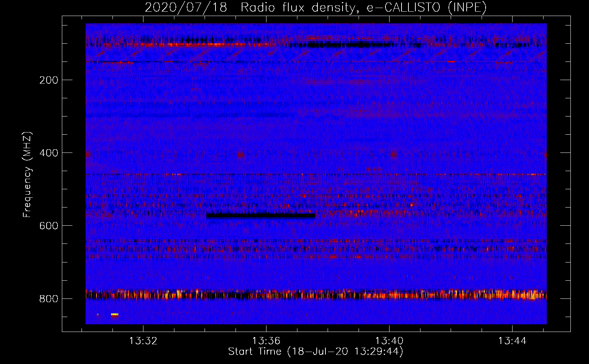The width and height of the screenshot is (589, 364).
Task: Click the 13:32 time tick label
Action: [143, 341]
